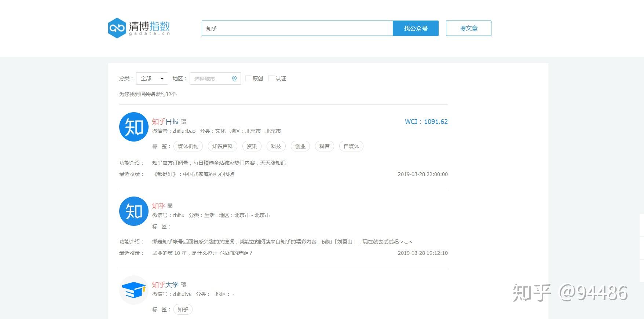The width and height of the screenshot is (644, 319).
Task: Show QR code icon next to 知乎大学
Action: click(183, 285)
